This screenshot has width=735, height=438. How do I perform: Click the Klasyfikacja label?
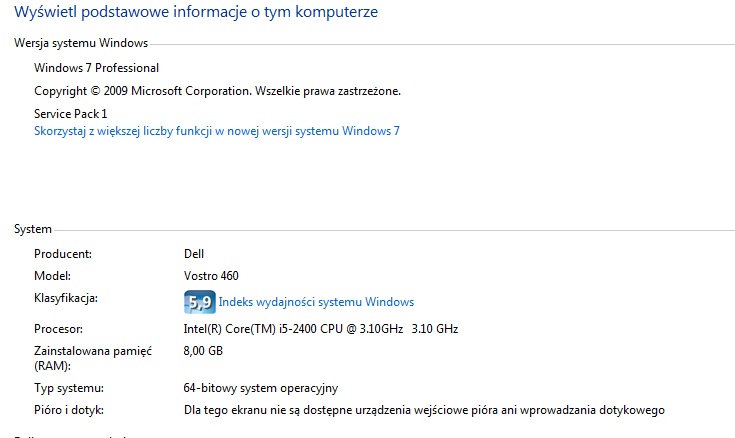click(x=66, y=298)
